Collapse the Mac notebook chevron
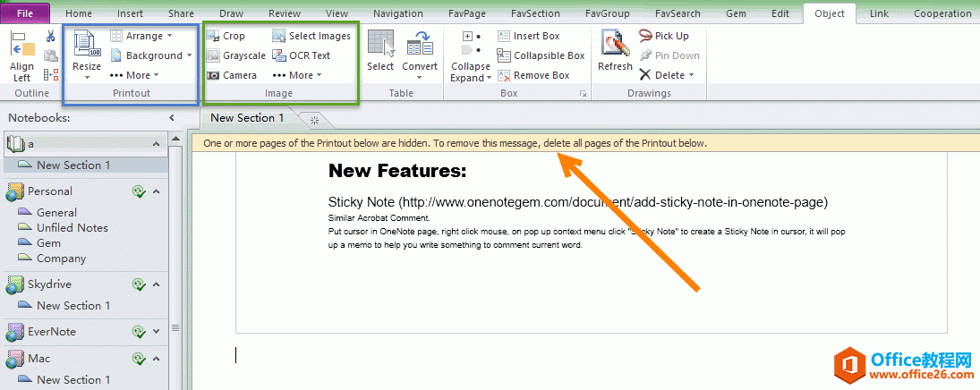The height and width of the screenshot is (390, 980). [x=157, y=359]
